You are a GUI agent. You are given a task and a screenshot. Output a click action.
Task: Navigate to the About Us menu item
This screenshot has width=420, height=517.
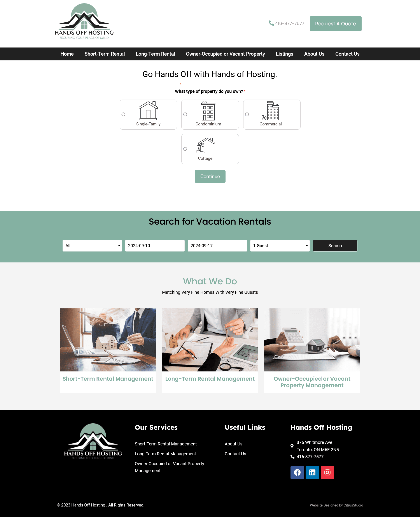tap(314, 54)
